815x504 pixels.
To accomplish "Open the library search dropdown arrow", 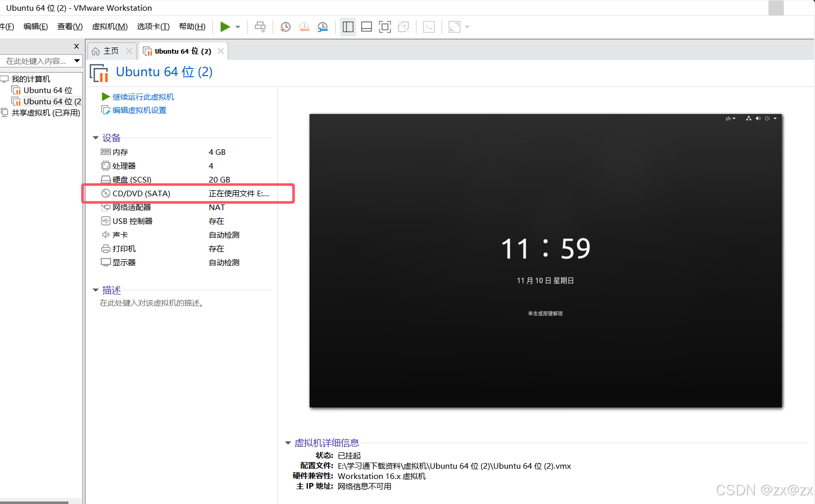I will (x=77, y=61).
